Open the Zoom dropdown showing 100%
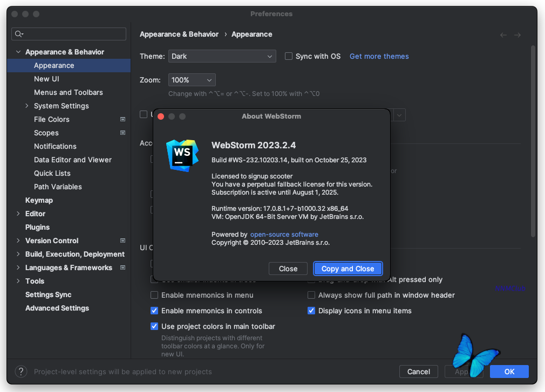 [x=192, y=80]
